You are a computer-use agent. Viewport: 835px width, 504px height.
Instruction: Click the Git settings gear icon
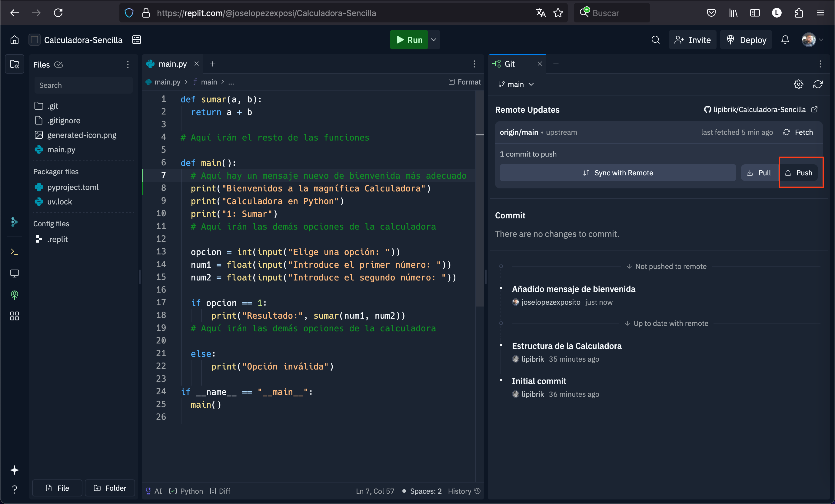click(798, 84)
